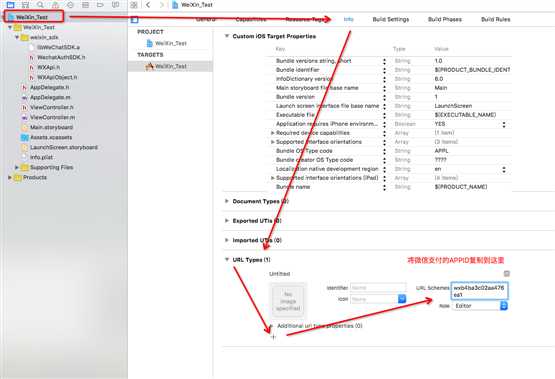This screenshot has height=379, width=555.
Task: Open the Role Editor dropdown
Action: click(504, 306)
